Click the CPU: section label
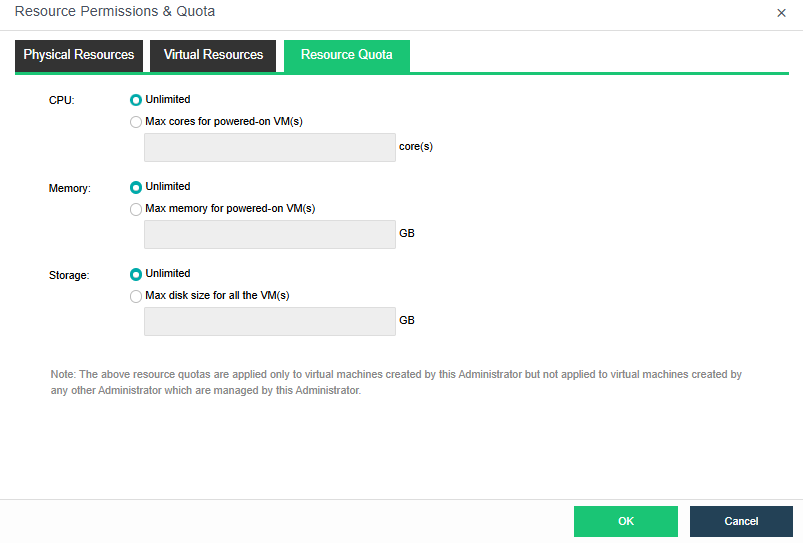803x543 pixels. [x=62, y=101]
